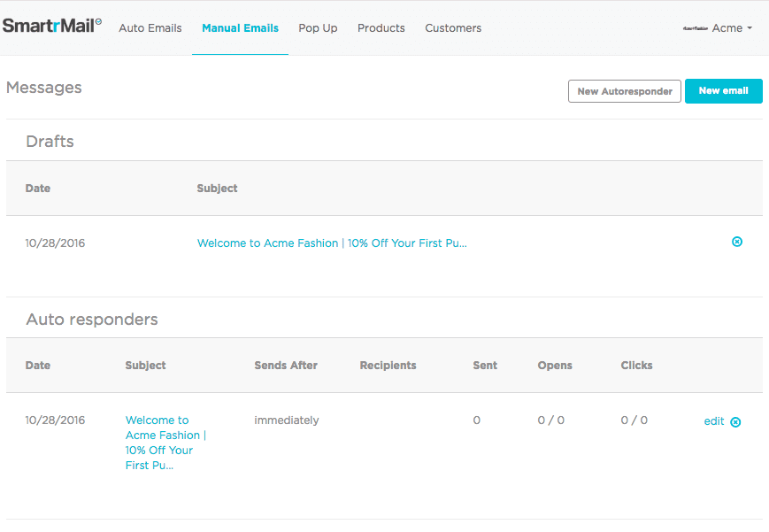Click the small Acme Fashion logo in header

pos(695,28)
